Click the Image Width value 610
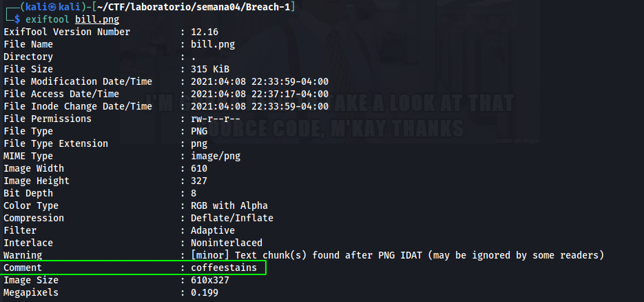Screen dimensions: 644x302 (199, 168)
